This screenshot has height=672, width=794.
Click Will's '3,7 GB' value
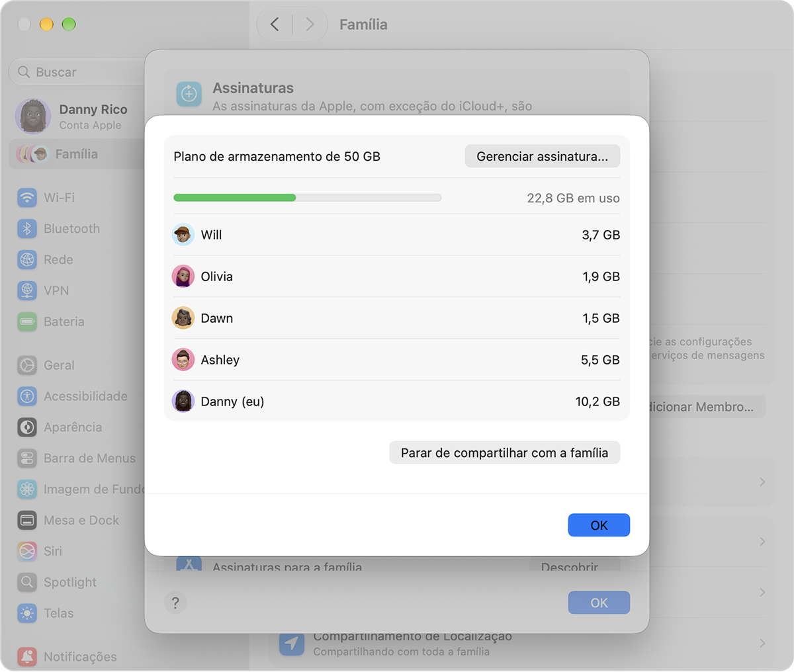pos(601,235)
